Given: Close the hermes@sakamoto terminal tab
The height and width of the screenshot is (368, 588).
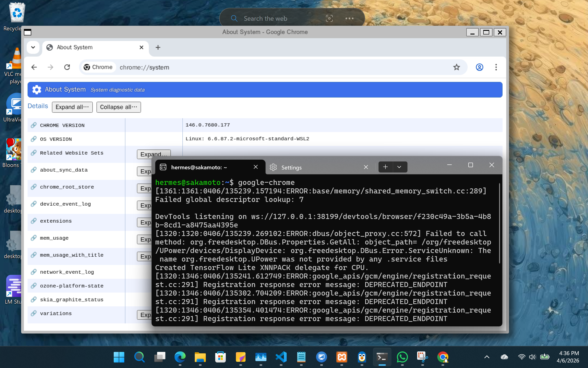Looking at the screenshot, I should click(256, 167).
